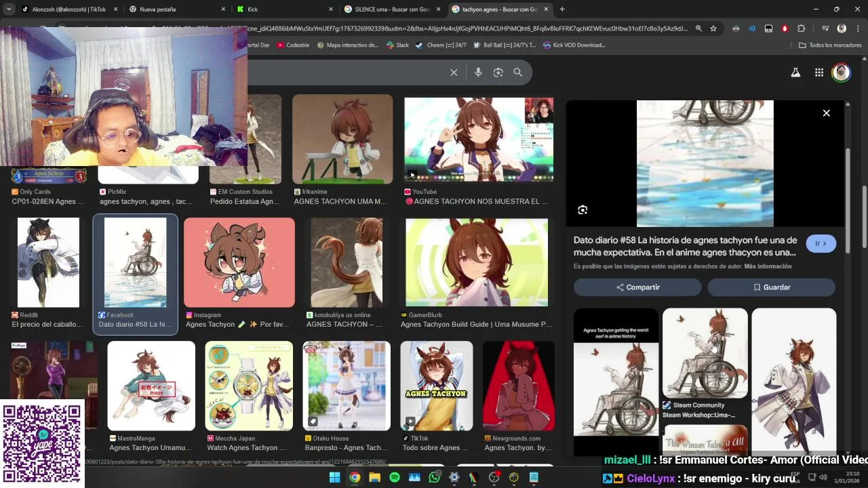Open Google Labs flask icon
This screenshot has width=868, height=488.
tap(795, 73)
